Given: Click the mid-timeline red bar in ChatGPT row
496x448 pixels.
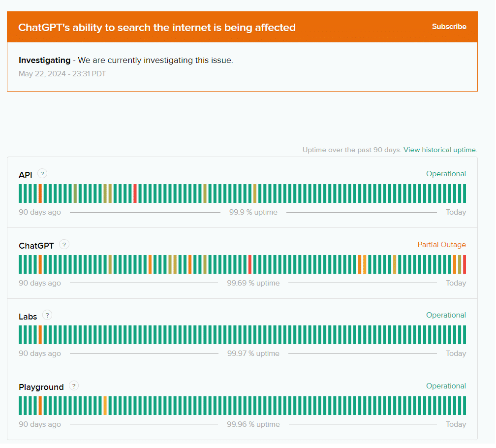Looking at the screenshot, I should tap(250, 264).
